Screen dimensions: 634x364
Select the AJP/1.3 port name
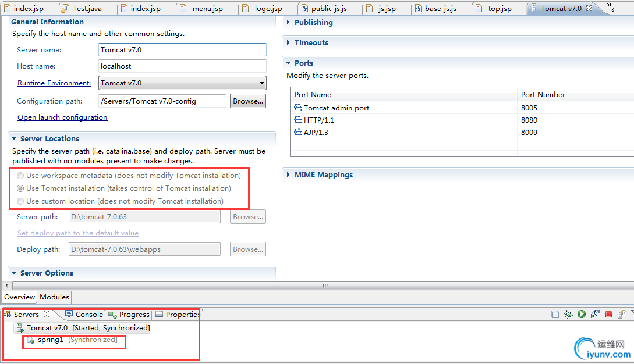tap(316, 132)
